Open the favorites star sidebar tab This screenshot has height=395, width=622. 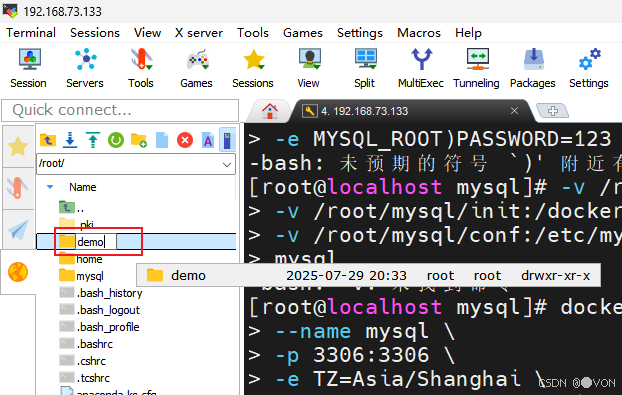click(x=18, y=147)
